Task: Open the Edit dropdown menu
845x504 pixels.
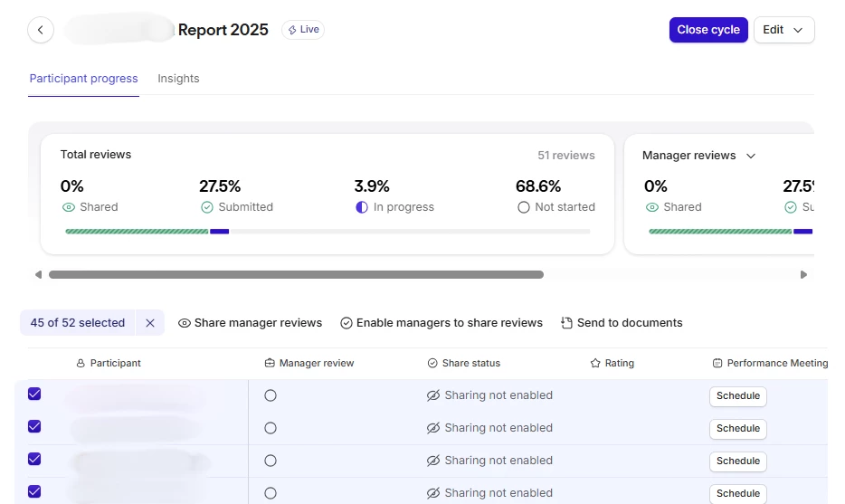Action: tap(783, 30)
